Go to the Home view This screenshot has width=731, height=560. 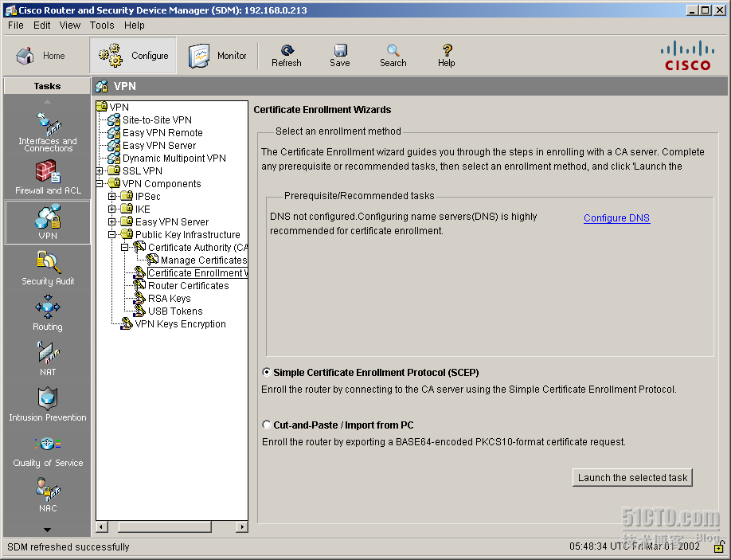(41, 56)
